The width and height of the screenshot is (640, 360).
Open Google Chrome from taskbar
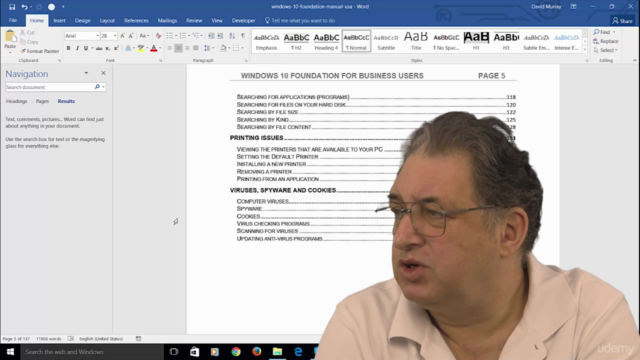[236, 352]
